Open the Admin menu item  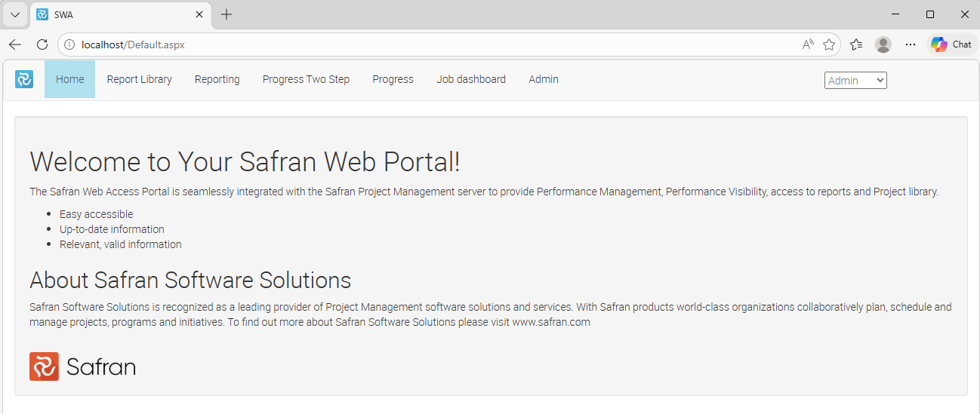[544, 79]
